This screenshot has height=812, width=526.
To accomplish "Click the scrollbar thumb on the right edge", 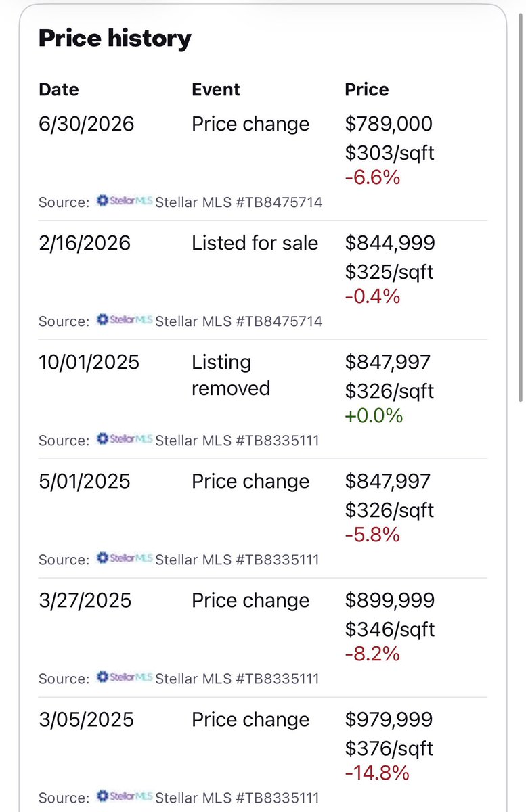I will [x=521, y=206].
